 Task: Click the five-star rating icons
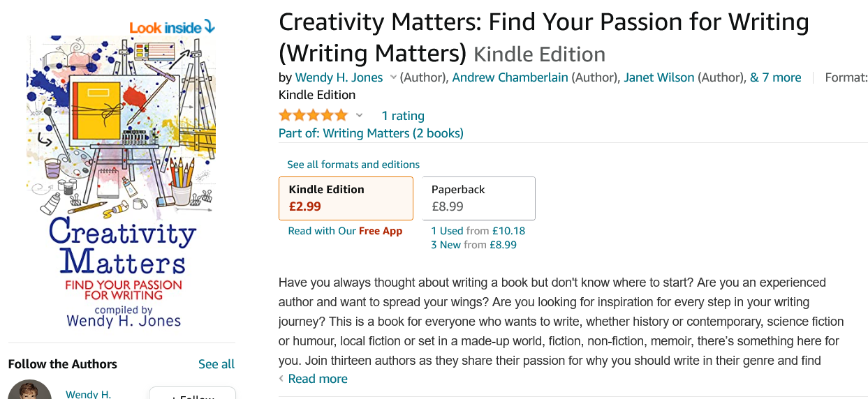click(313, 115)
